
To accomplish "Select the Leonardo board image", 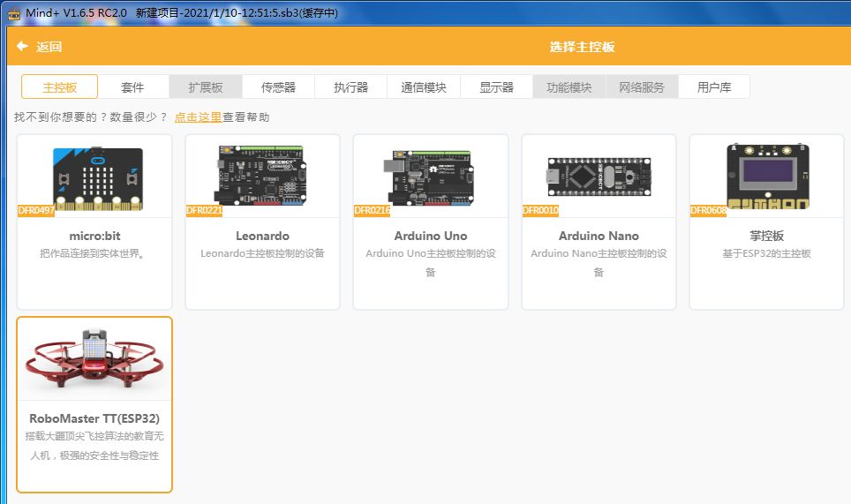I will pyautogui.click(x=261, y=176).
